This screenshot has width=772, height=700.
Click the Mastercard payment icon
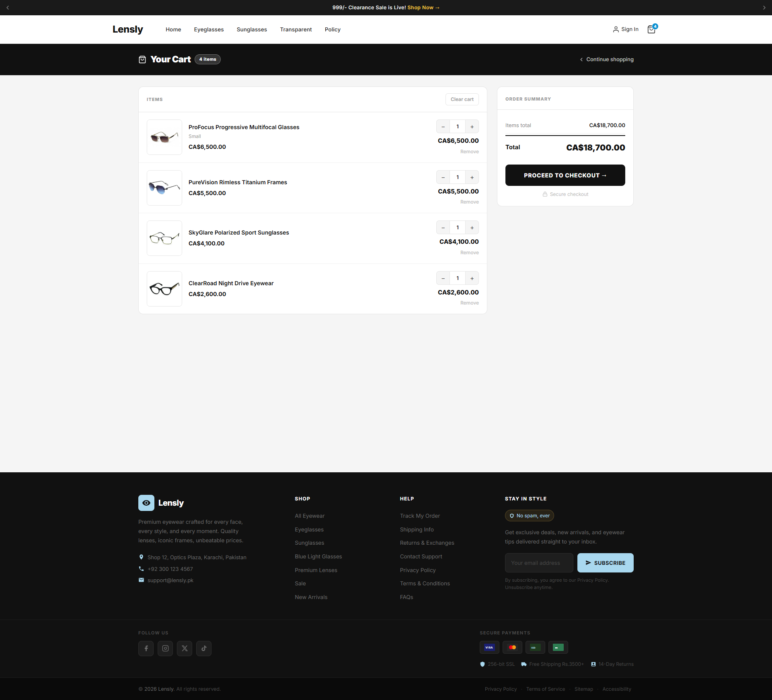(x=512, y=647)
